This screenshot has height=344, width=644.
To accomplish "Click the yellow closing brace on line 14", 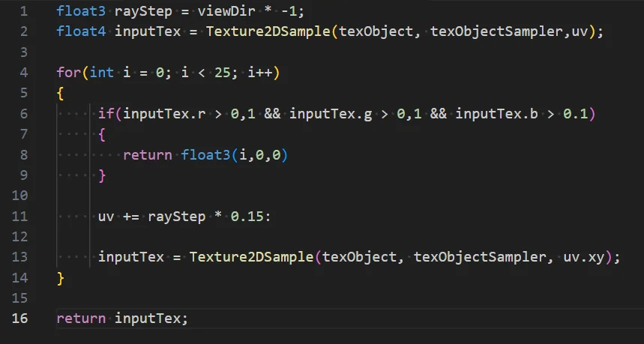I will pos(61,278).
